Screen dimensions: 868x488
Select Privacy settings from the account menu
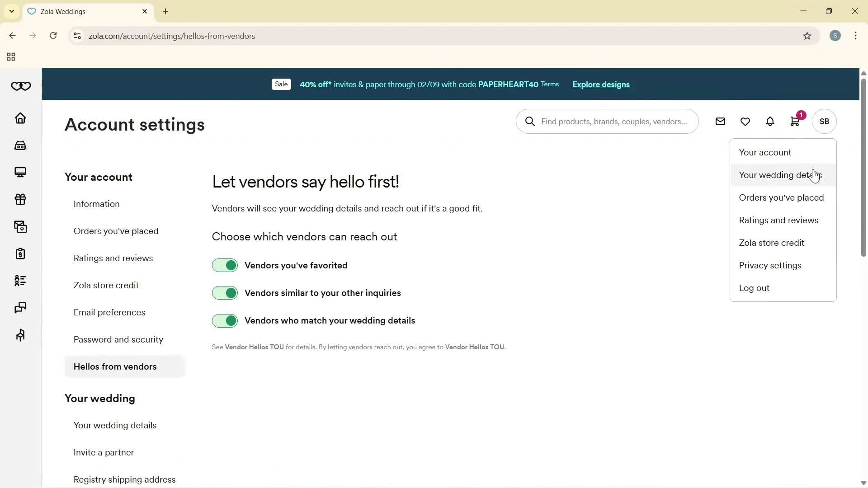[770, 265]
